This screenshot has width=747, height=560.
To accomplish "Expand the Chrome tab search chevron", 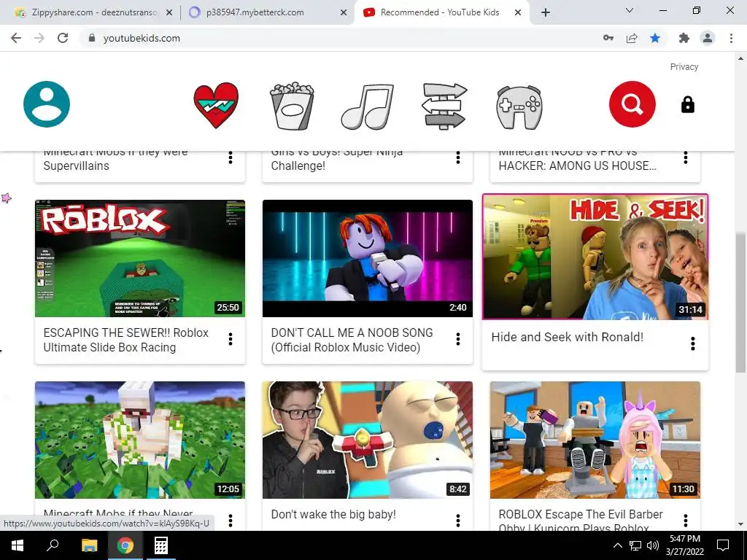I will (x=630, y=10).
